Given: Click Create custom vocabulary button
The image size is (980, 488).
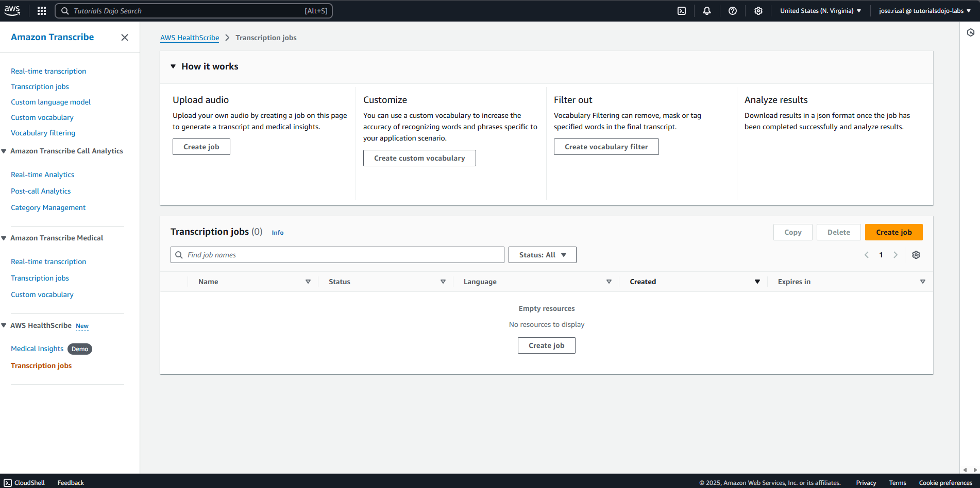Looking at the screenshot, I should coord(419,158).
